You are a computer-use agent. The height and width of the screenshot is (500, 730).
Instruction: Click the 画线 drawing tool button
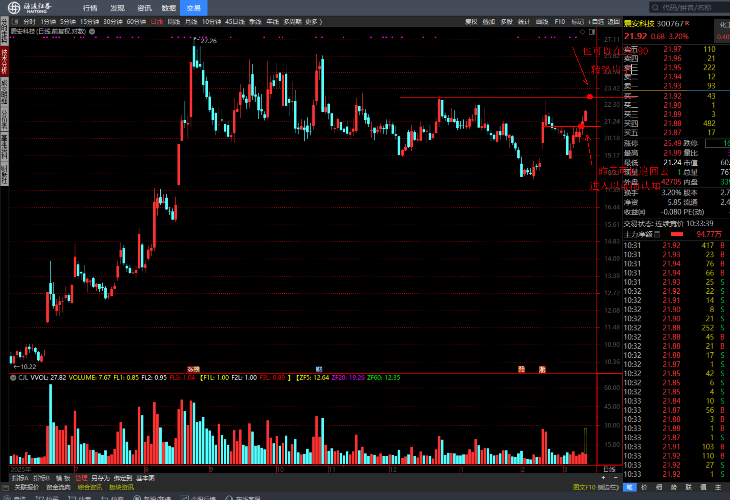pyautogui.click(x=542, y=22)
